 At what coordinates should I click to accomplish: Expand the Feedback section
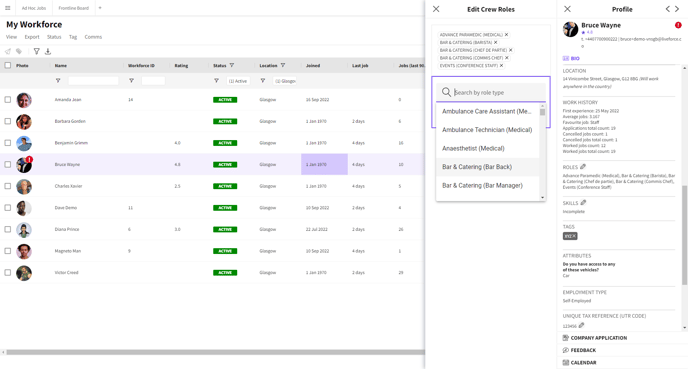pyautogui.click(x=579, y=350)
